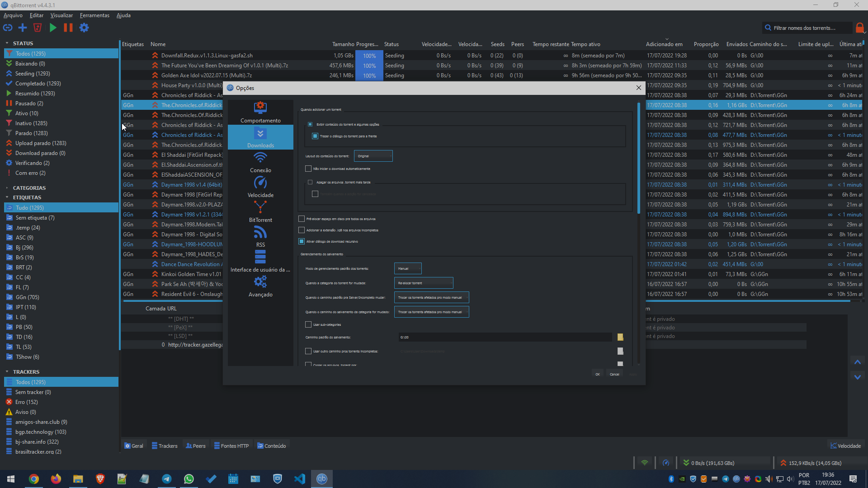Switch to the Conexão settings section
Image resolution: width=868 pixels, height=488 pixels.
[260, 163]
